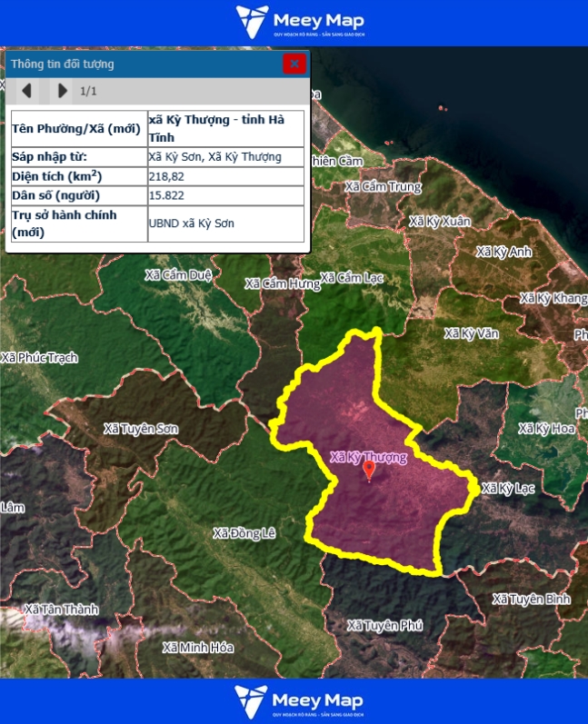
Task: Click the area value 218,82 cell
Action: pyautogui.click(x=225, y=176)
